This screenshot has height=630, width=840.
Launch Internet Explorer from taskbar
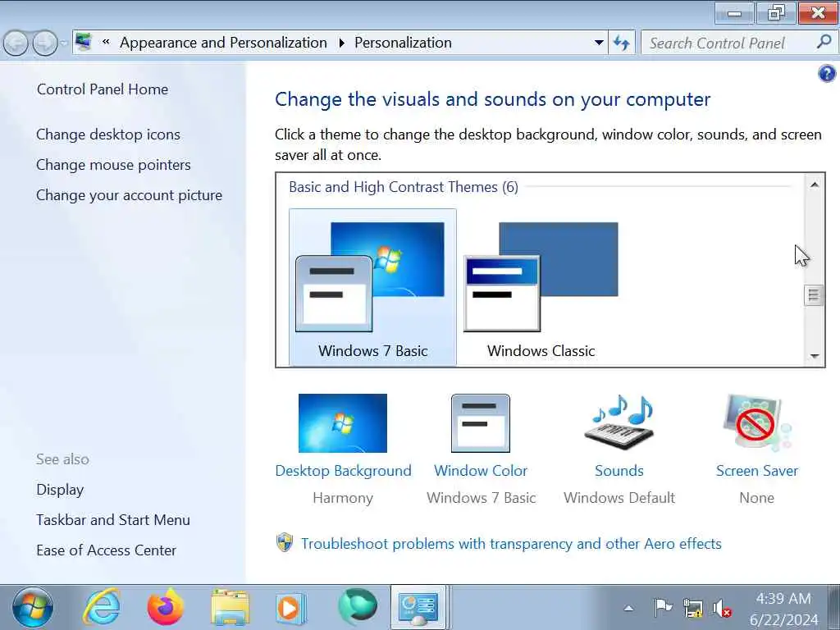click(101, 608)
